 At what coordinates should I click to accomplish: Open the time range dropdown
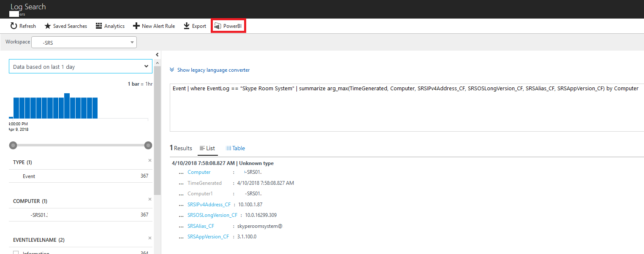[x=81, y=67]
